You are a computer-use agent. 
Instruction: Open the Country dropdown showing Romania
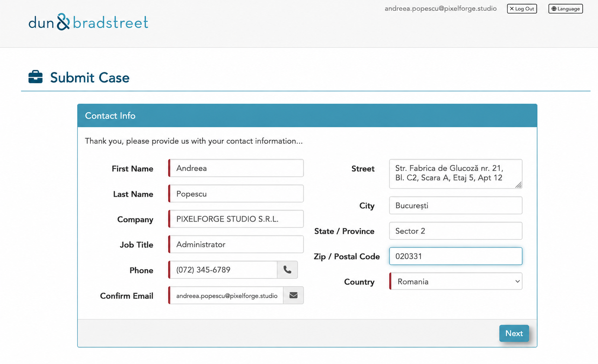(x=455, y=281)
